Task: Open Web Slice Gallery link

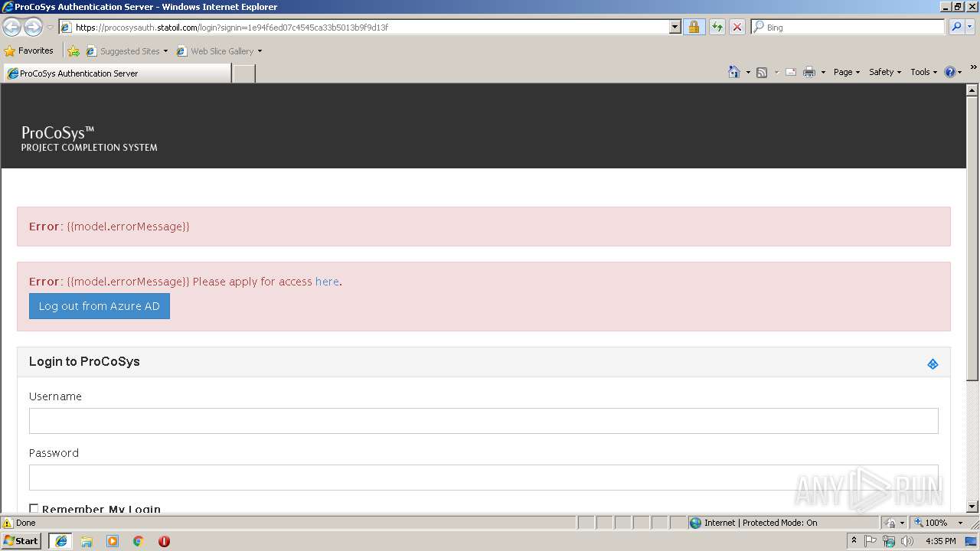Action: click(x=220, y=51)
